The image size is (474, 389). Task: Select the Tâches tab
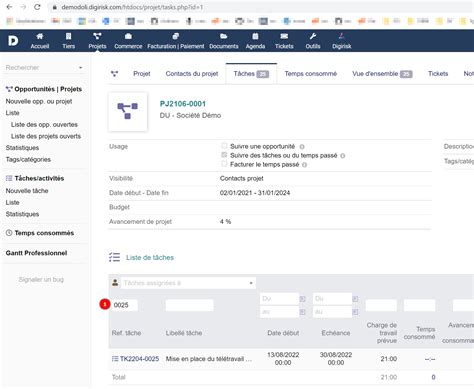251,74
